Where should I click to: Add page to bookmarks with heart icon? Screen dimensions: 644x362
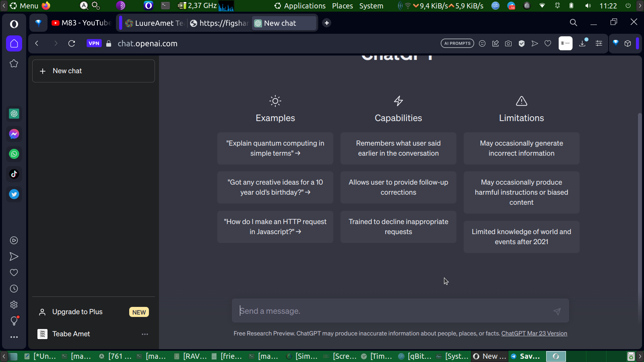pyautogui.click(x=548, y=43)
